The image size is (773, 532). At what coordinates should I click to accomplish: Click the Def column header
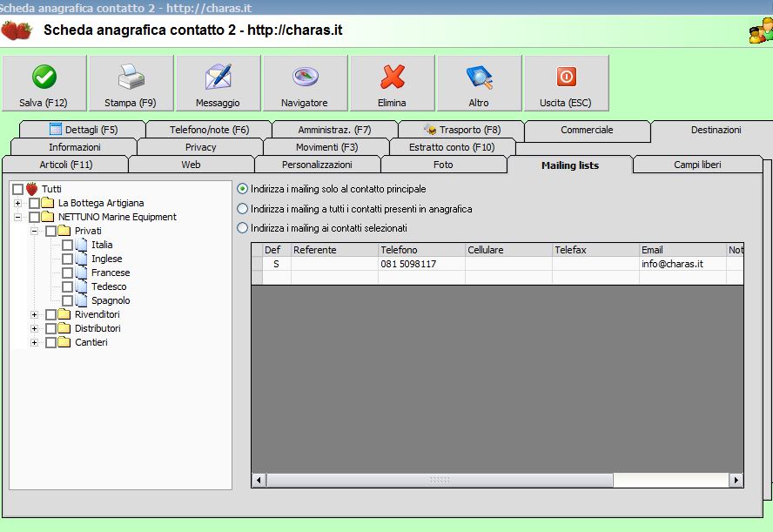pos(277,250)
